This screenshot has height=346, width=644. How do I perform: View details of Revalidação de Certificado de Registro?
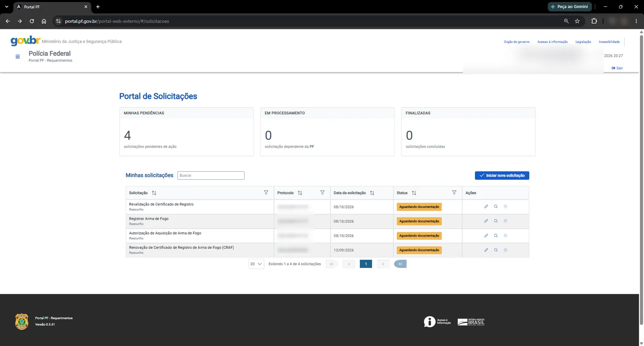tap(496, 207)
